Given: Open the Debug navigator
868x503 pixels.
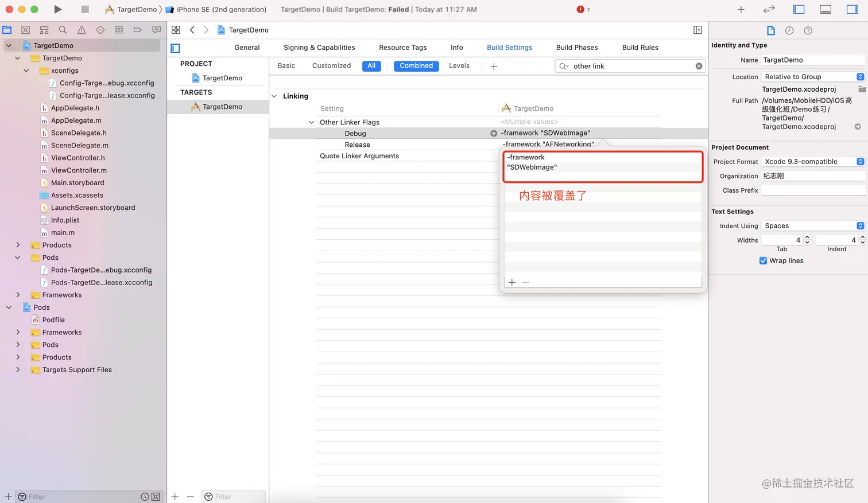Looking at the screenshot, I should coord(119,30).
